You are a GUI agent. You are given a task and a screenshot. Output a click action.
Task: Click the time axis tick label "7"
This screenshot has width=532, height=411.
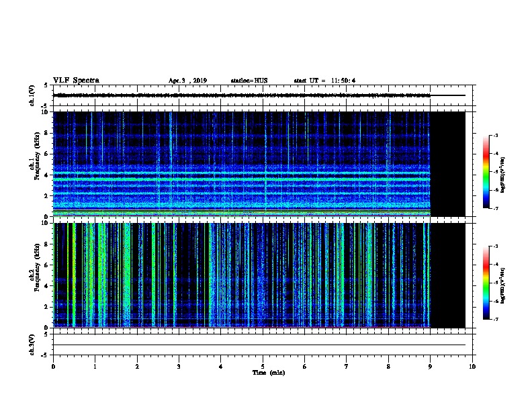(347, 367)
